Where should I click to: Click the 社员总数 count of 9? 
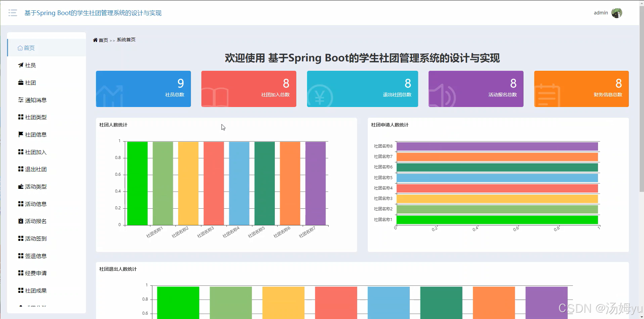(181, 83)
